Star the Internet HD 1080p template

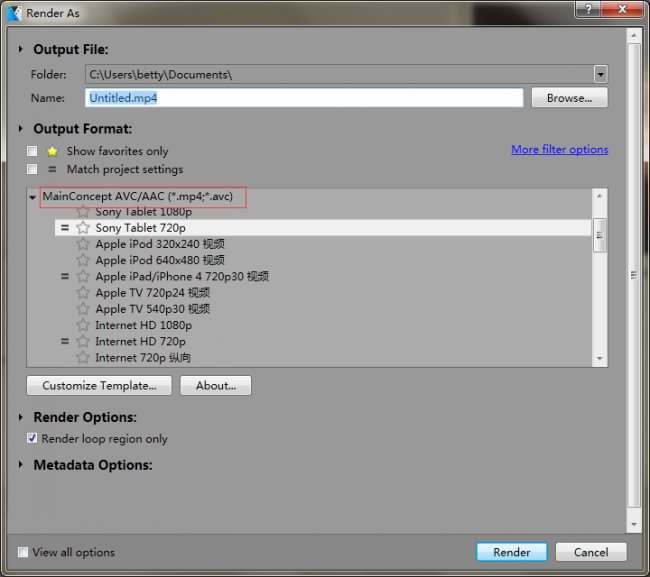(x=83, y=325)
